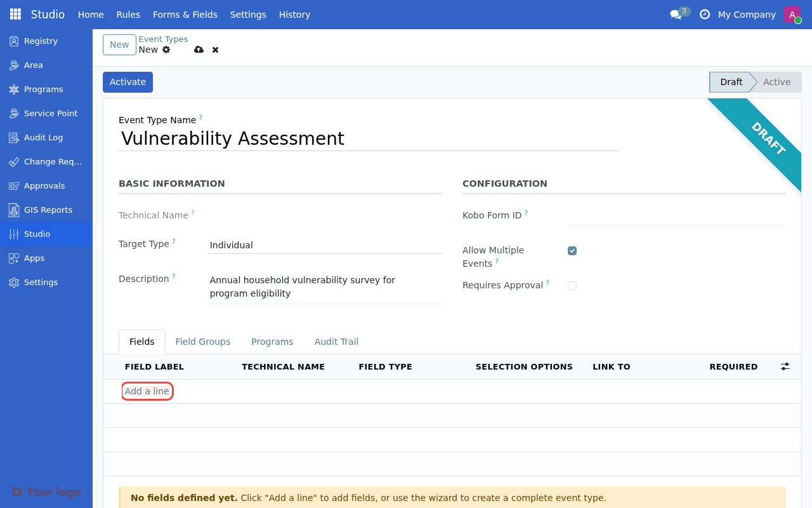Screen dimensions: 812x508
Task: Save the record with the cloud upload icon
Action: pyautogui.click(x=199, y=50)
